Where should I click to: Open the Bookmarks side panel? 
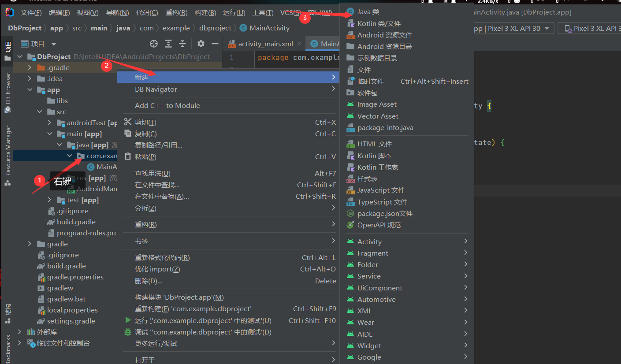point(7,349)
